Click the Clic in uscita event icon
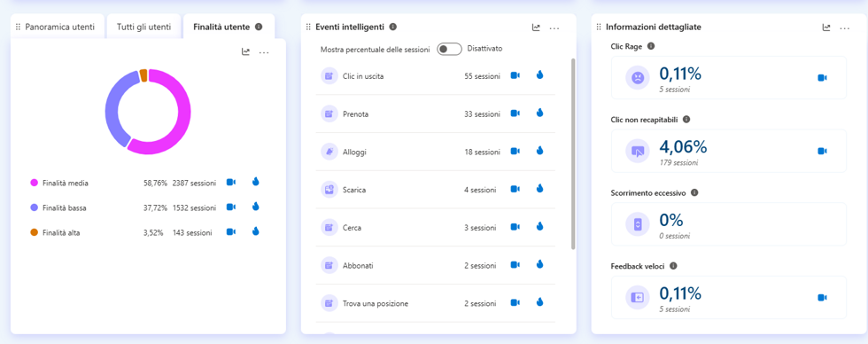Image resolution: width=868 pixels, height=344 pixels. [x=329, y=76]
